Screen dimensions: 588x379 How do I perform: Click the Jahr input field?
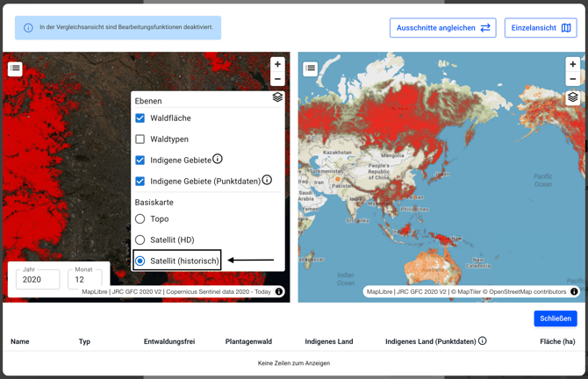pyautogui.click(x=38, y=280)
